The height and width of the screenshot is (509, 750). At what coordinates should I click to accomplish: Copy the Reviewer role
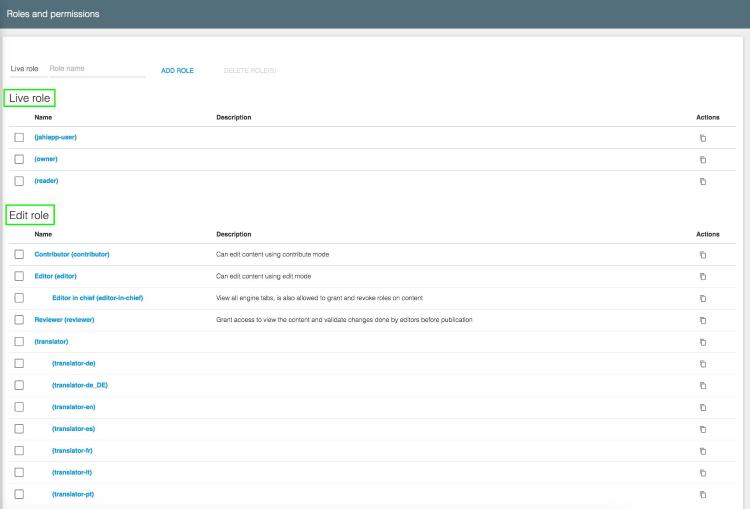pos(703,321)
